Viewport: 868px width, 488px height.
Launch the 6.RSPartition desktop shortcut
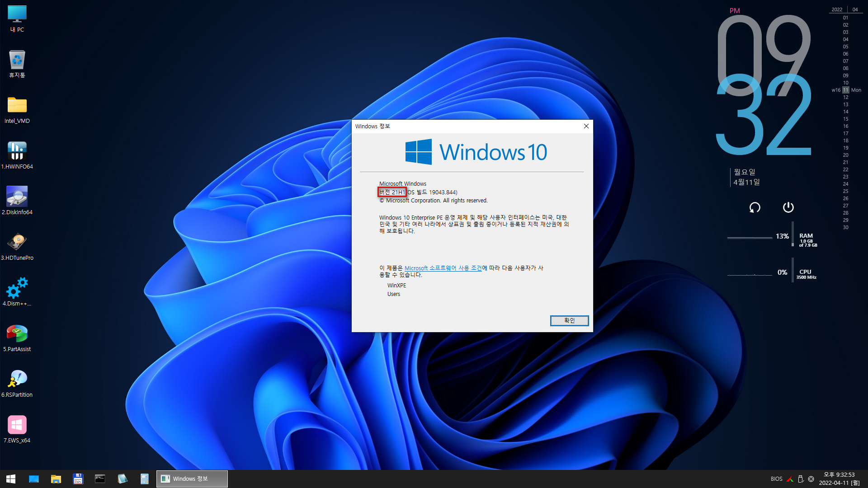[x=17, y=384]
